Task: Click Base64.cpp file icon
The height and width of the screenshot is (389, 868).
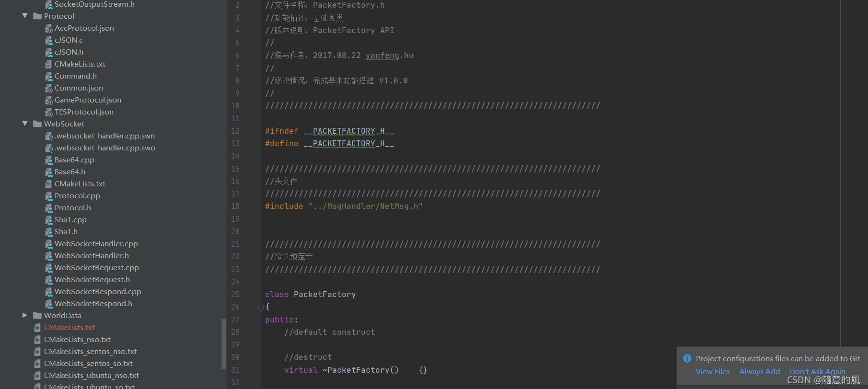Action: pyautogui.click(x=49, y=160)
